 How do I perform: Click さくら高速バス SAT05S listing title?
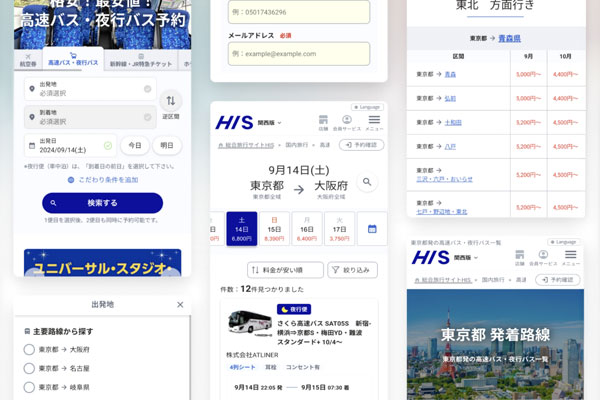coord(324,333)
